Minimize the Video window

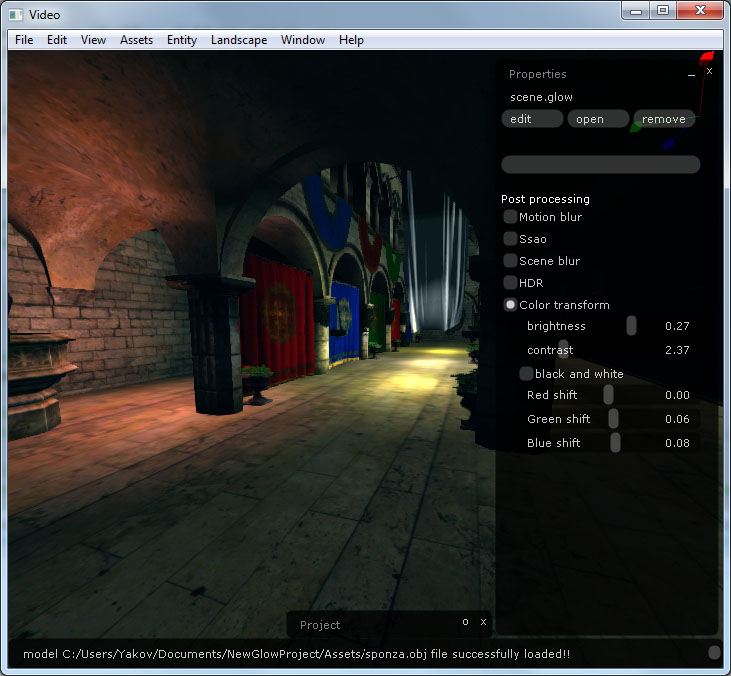click(636, 10)
